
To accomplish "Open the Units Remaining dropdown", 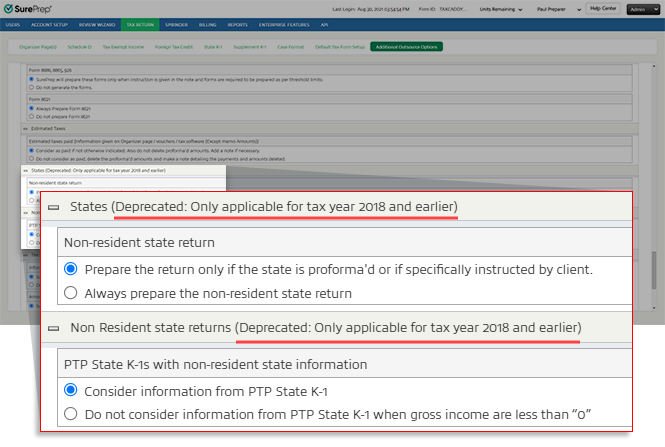I will tap(501, 9).
